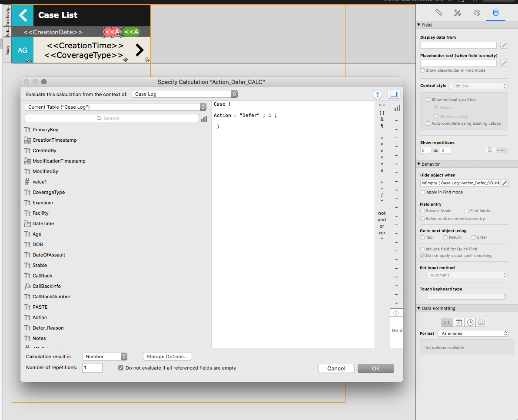Click the Storage Options button
518x420 pixels.
[167, 357]
